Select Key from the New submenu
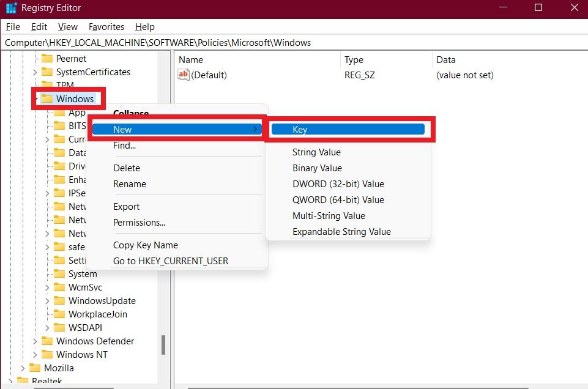The height and width of the screenshot is (389, 588). pos(348,130)
